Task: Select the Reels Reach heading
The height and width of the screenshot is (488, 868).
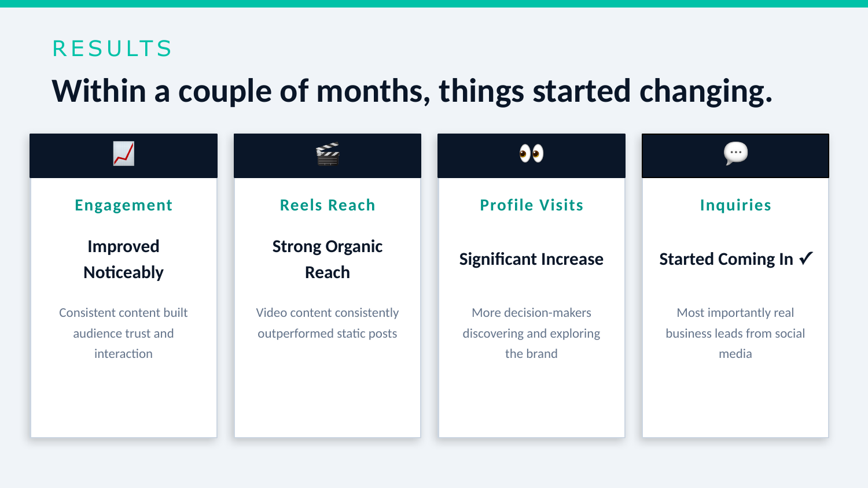Action: coord(328,205)
